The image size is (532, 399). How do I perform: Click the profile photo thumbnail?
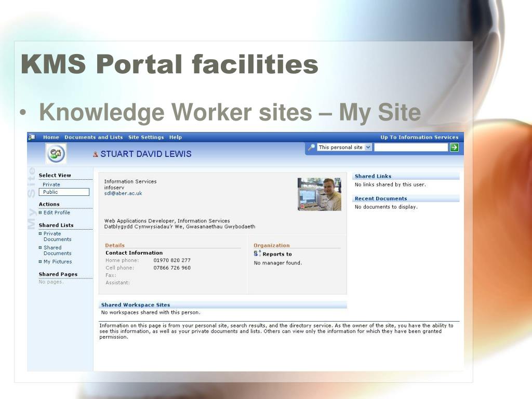pos(320,194)
